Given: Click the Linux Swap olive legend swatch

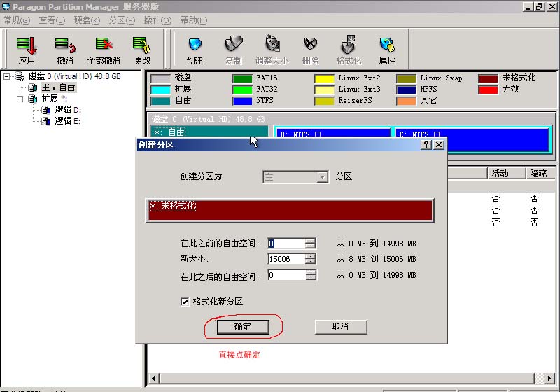Looking at the screenshot, I should (407, 78).
